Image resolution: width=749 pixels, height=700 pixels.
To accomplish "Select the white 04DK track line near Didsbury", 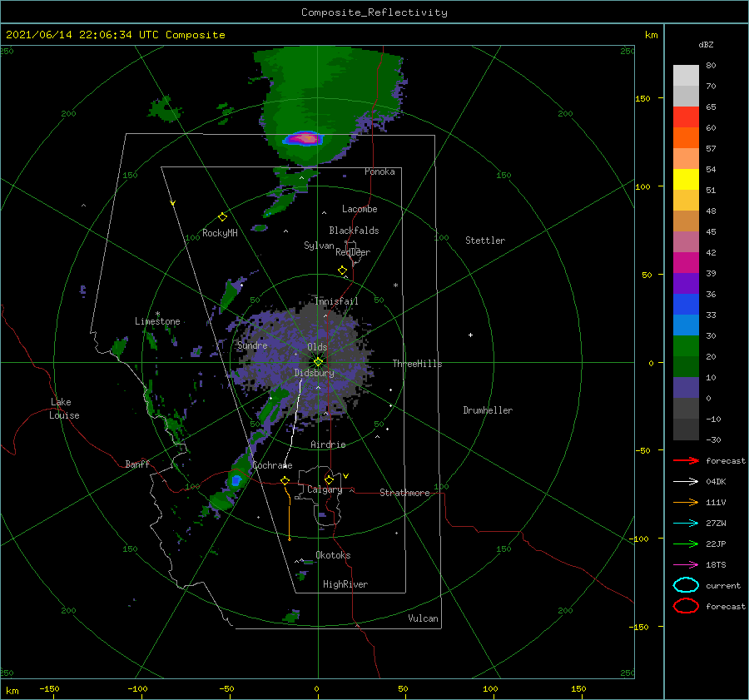I will click(x=294, y=423).
